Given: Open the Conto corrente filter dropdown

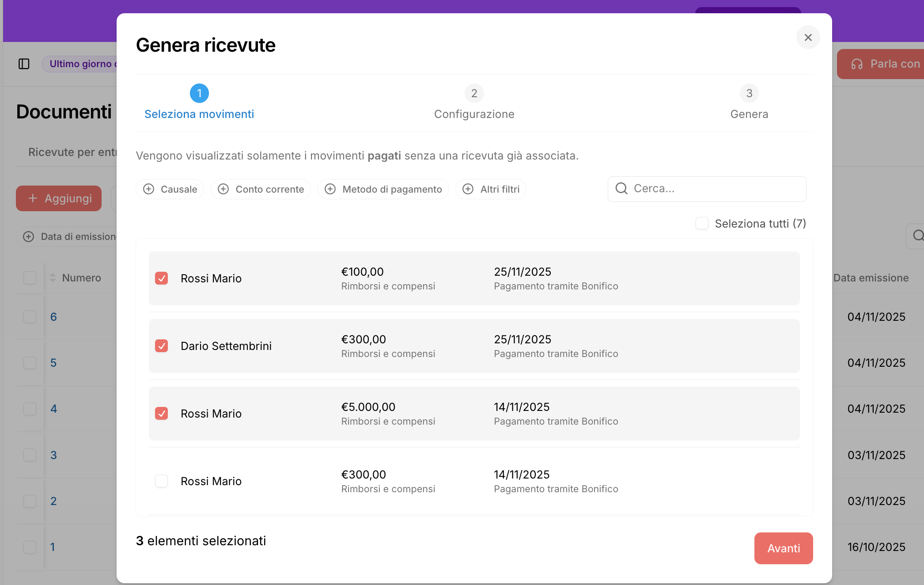Looking at the screenshot, I should click(261, 189).
